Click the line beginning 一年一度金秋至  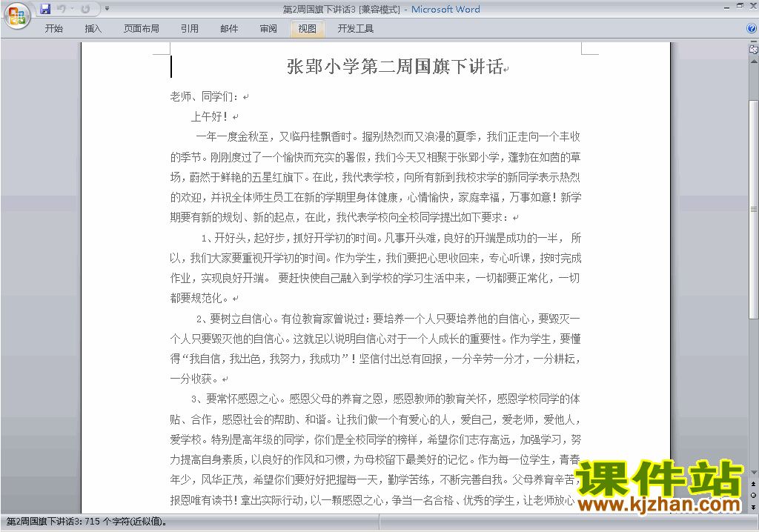[388, 137]
